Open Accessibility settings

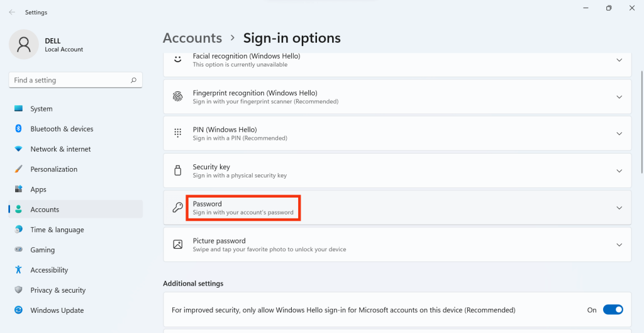(75, 269)
